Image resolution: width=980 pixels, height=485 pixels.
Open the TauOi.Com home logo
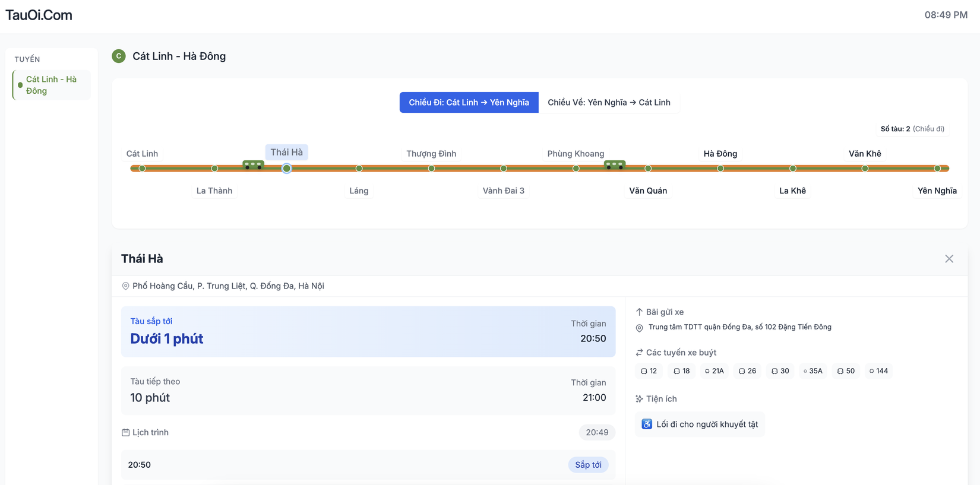click(39, 15)
